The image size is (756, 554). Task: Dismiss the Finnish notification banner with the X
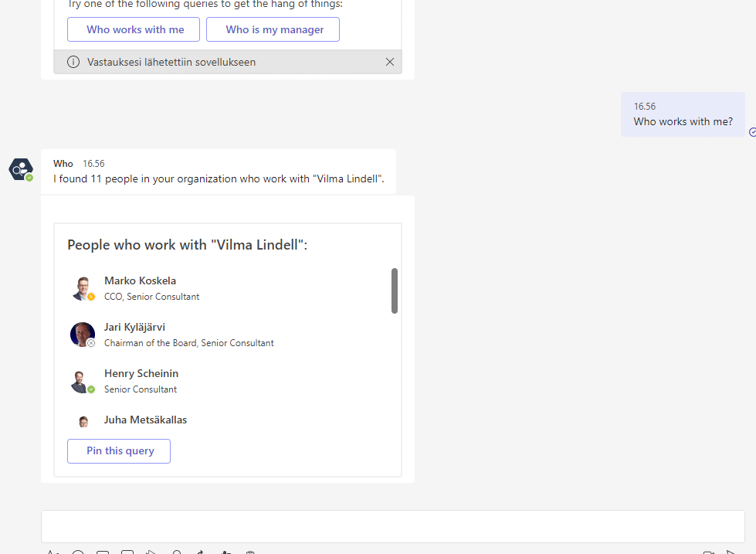coord(390,62)
